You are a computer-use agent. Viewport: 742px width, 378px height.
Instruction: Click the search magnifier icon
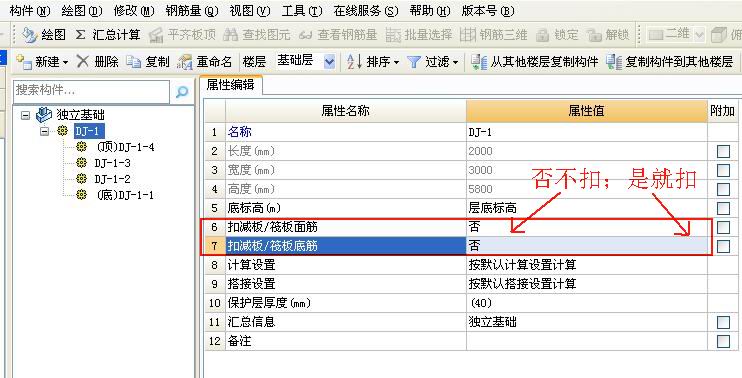pos(182,91)
